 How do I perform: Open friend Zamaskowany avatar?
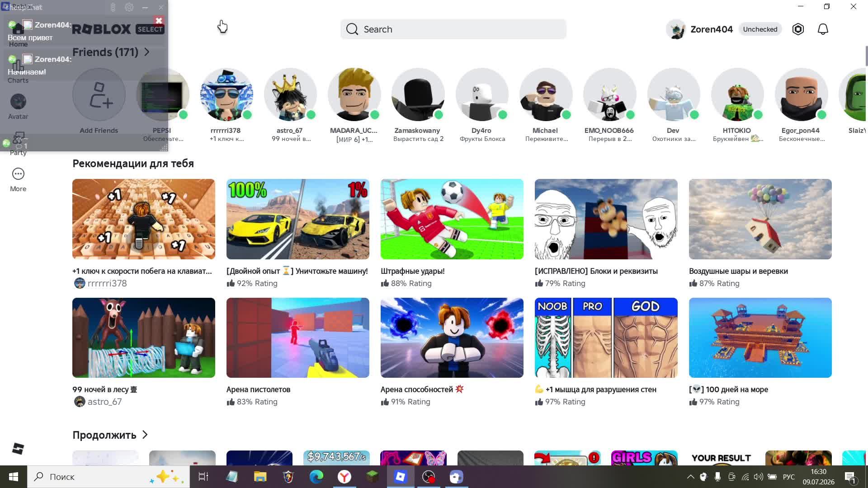pos(418,95)
